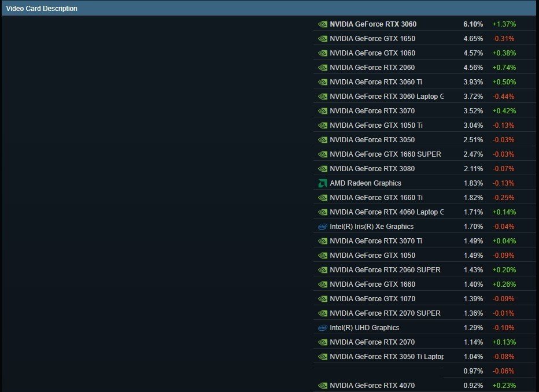Image resolution: width=539 pixels, height=392 pixels.
Task: Click the NVIDIA GeForce RTX 3050 Ti Laptop name
Action: [x=386, y=357]
